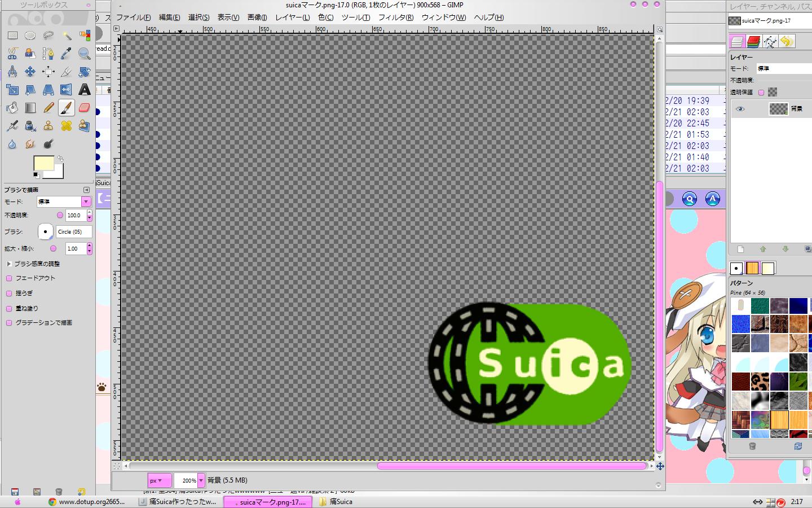Choose the Shear tool
The image size is (812, 508).
[30, 90]
